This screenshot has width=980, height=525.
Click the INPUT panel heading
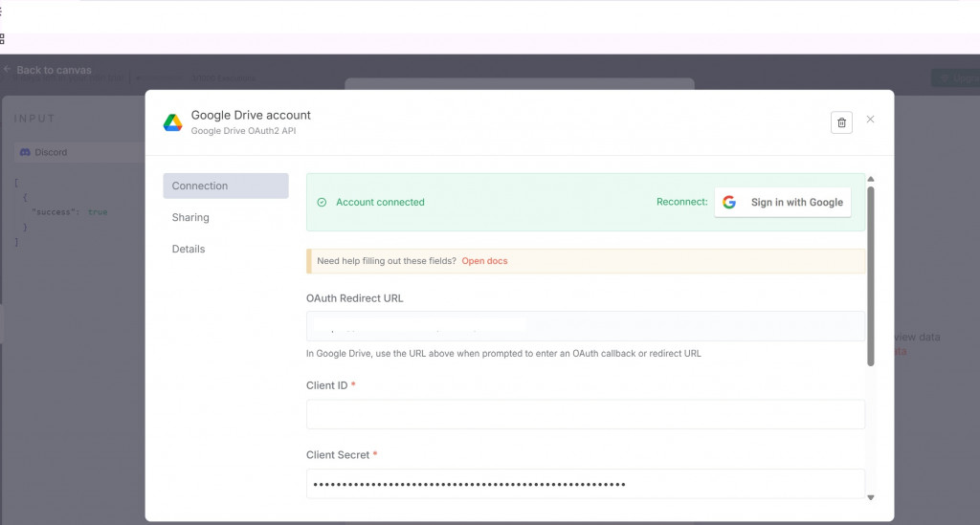[x=35, y=118]
